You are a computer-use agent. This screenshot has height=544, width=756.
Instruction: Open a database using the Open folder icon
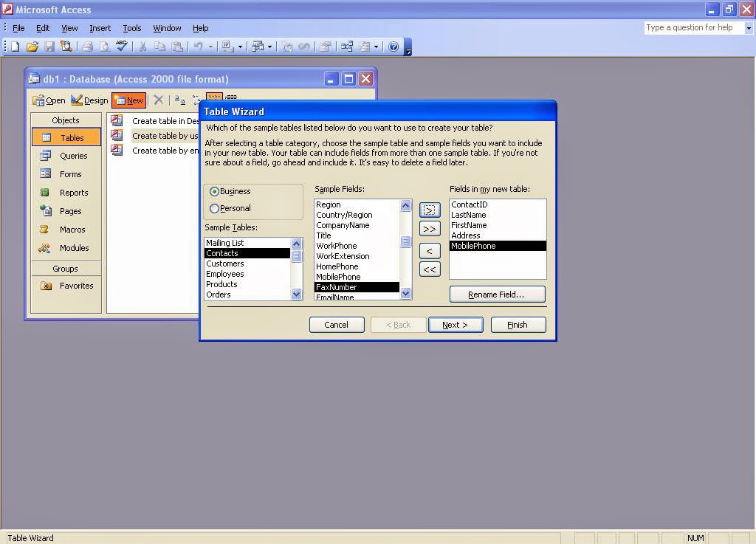pyautogui.click(x=32, y=46)
